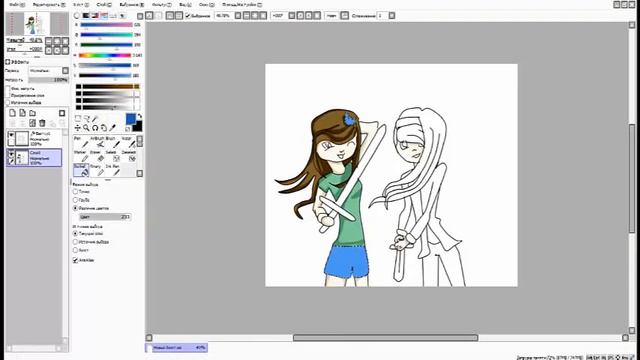
Task: Choose the second selection mode radio
Action: 75,200
